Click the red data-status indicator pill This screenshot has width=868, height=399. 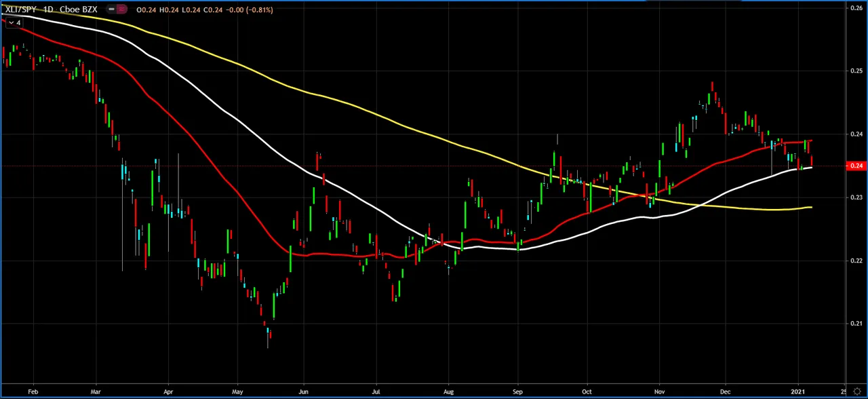(x=121, y=9)
